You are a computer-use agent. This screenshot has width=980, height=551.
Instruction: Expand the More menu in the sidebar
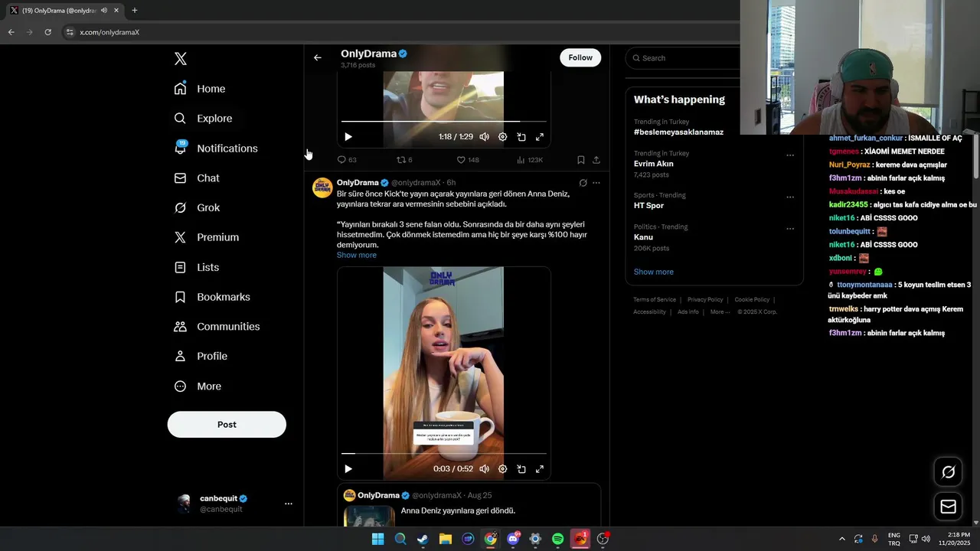tap(198, 386)
